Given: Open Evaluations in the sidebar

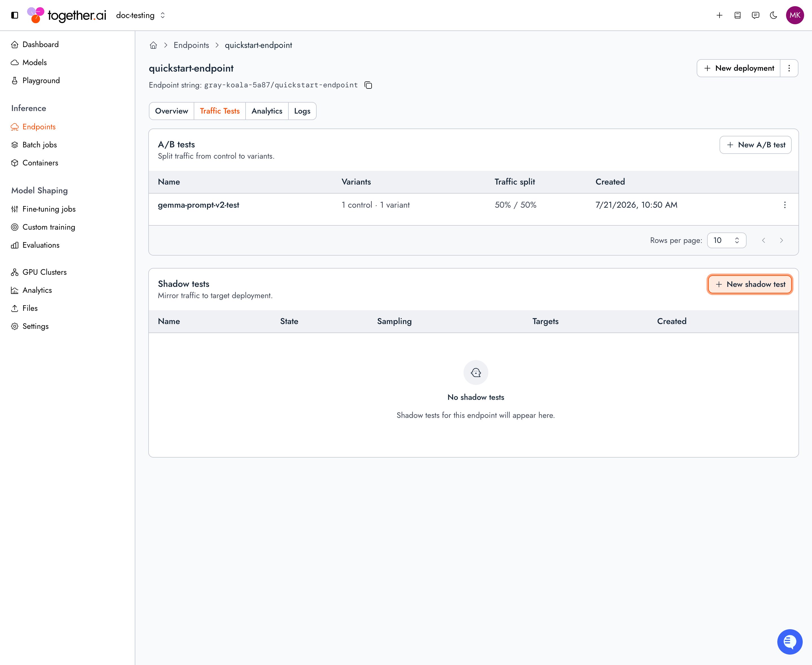Looking at the screenshot, I should point(35,245).
